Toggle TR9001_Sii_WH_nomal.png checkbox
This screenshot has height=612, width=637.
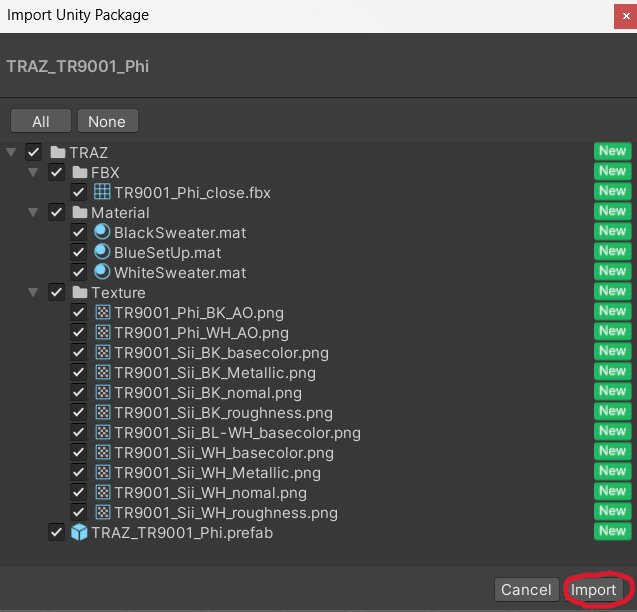pyautogui.click(x=78, y=492)
